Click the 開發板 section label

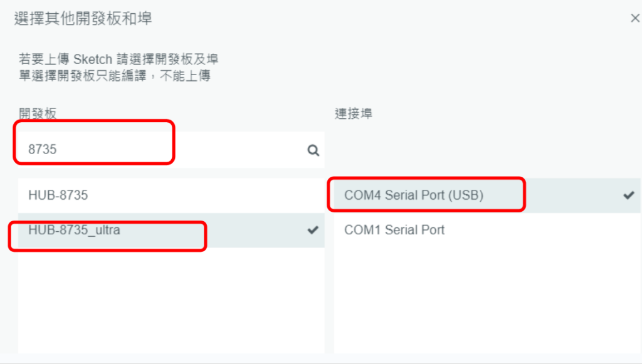tap(38, 113)
